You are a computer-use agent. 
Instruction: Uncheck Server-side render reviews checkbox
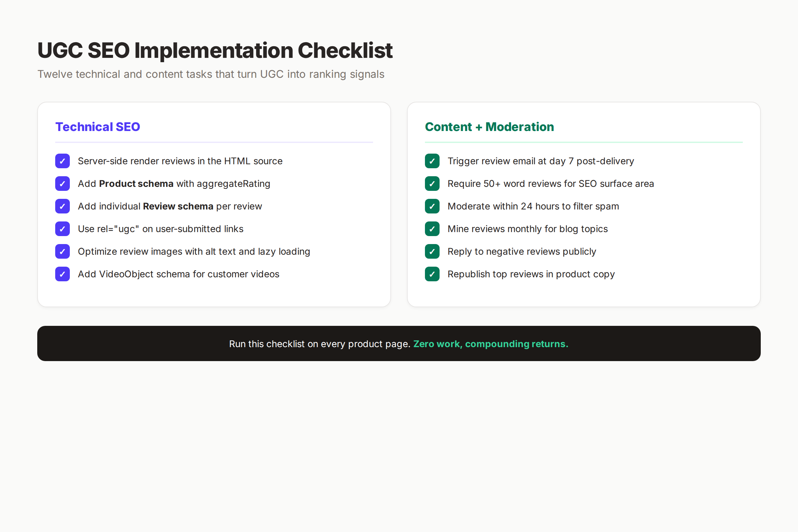tap(63, 161)
